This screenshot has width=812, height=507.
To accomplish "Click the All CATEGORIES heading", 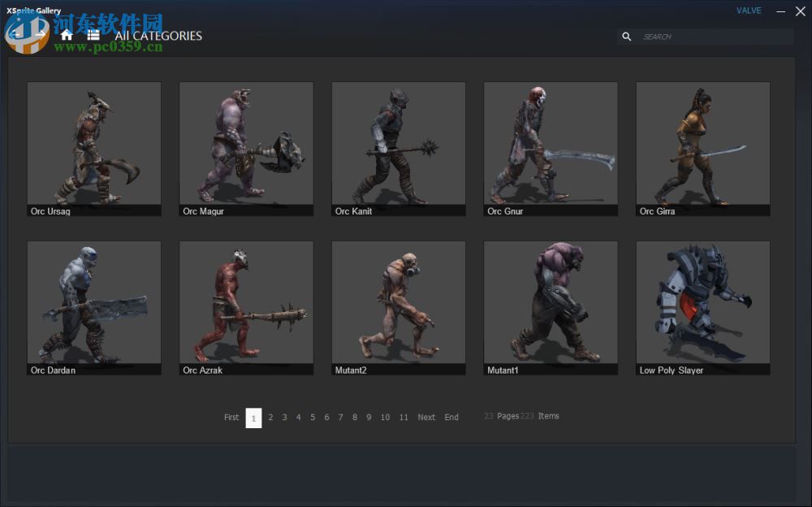I will click(158, 36).
